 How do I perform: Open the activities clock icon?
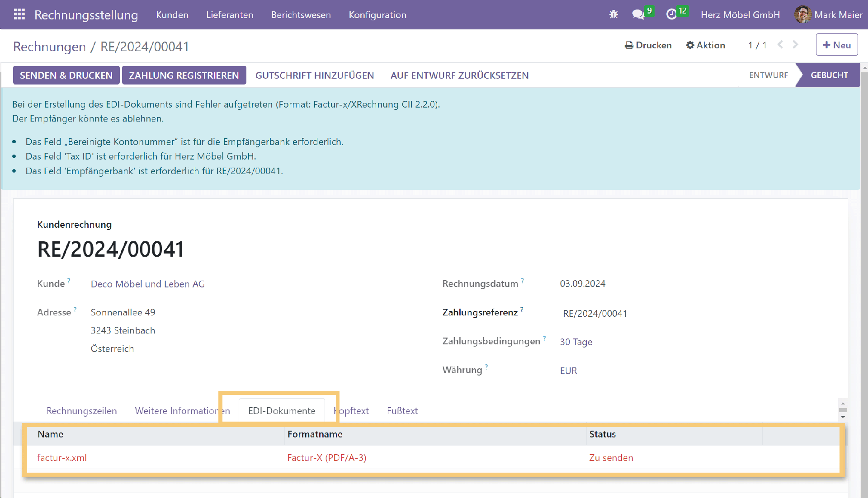tap(671, 14)
